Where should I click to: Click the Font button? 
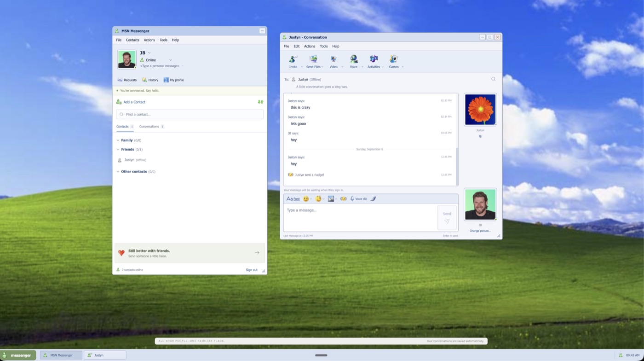click(x=293, y=199)
